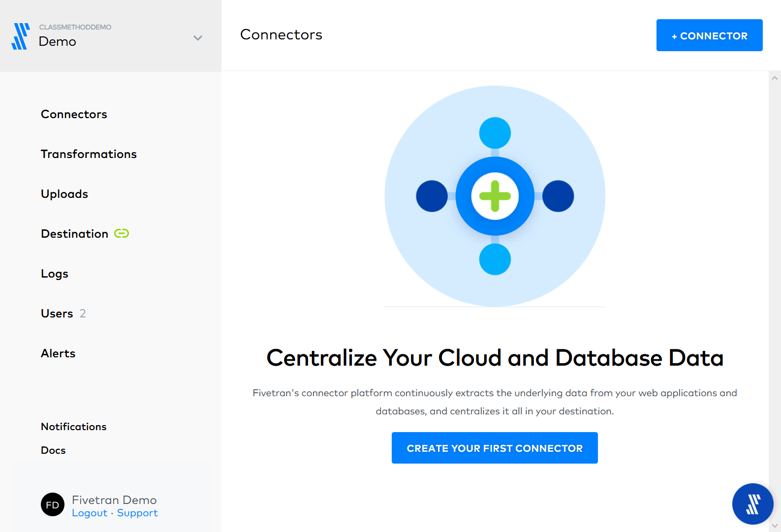Click Create Your First Connector button
The image size is (781, 532).
[x=495, y=448]
